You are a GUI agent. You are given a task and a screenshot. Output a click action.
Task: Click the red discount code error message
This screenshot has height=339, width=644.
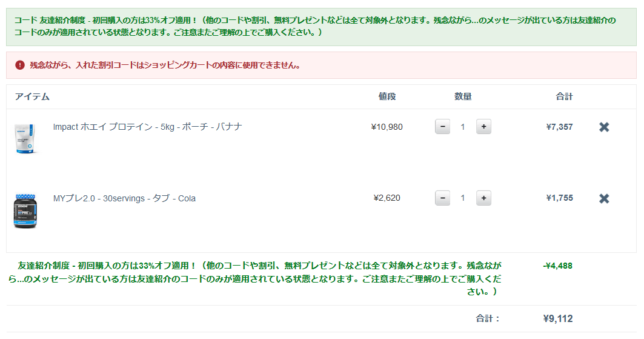165,65
